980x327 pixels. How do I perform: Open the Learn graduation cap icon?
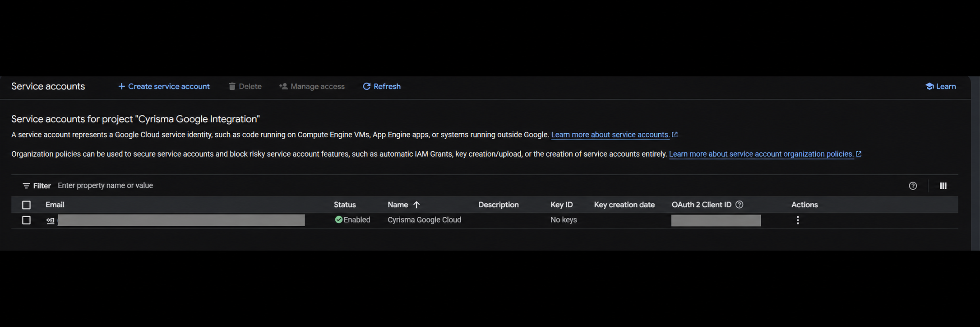point(929,86)
